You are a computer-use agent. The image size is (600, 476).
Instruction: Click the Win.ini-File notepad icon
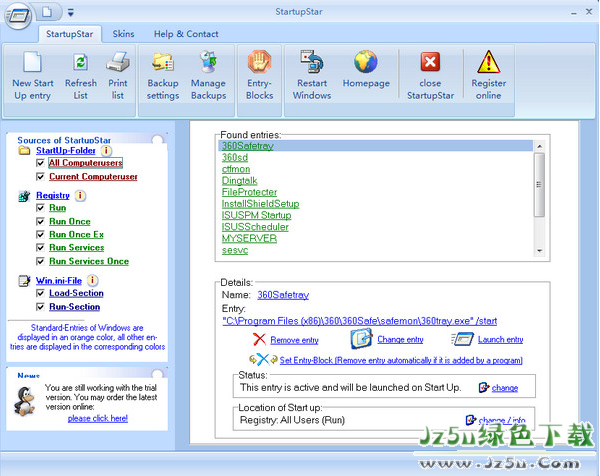(24, 281)
